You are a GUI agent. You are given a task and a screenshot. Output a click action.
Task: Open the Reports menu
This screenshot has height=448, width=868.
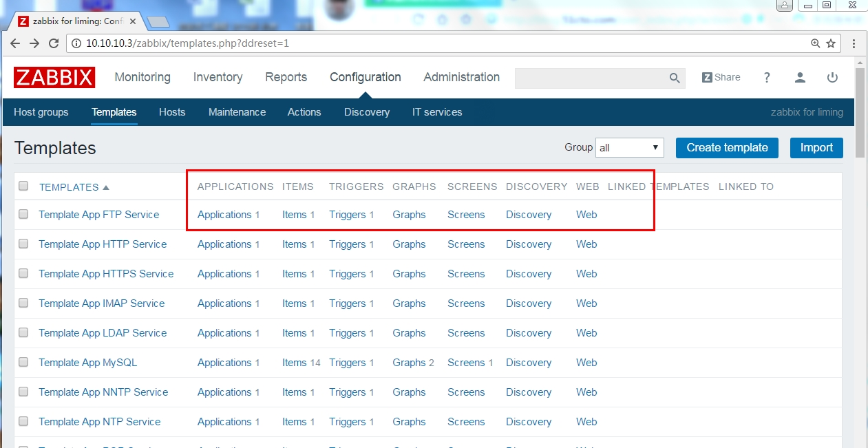coord(286,77)
